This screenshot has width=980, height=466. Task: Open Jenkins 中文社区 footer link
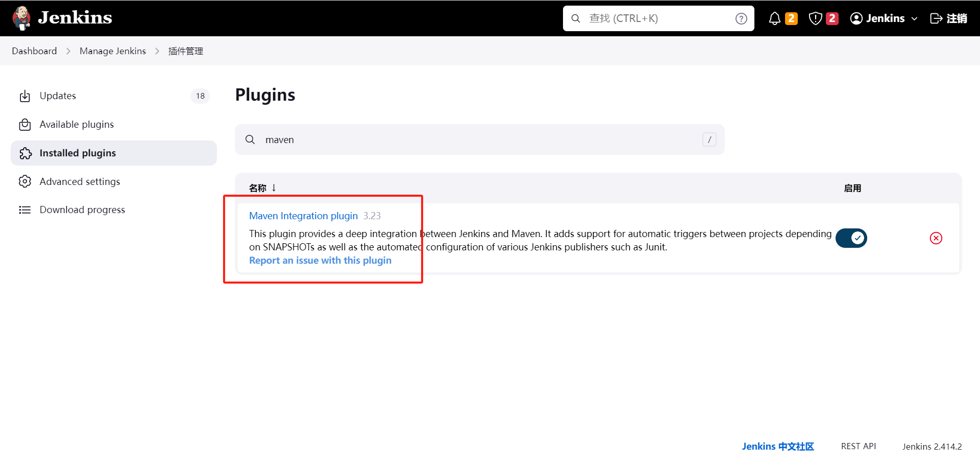pos(778,447)
